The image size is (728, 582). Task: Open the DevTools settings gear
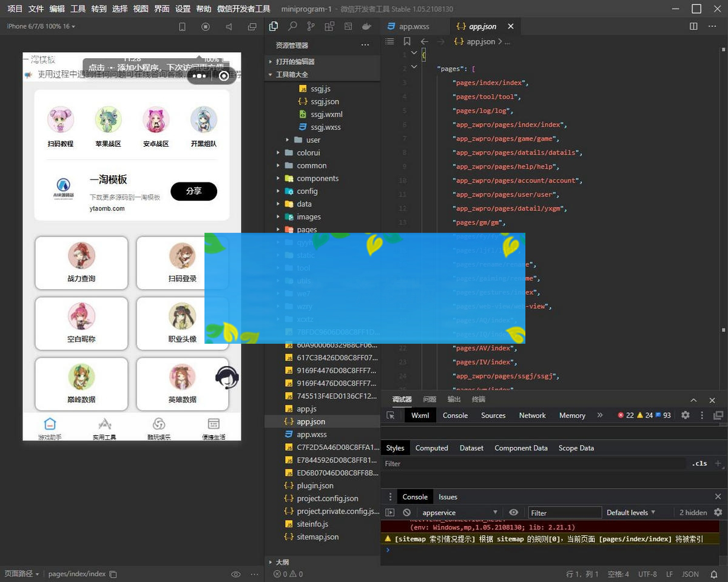click(685, 415)
